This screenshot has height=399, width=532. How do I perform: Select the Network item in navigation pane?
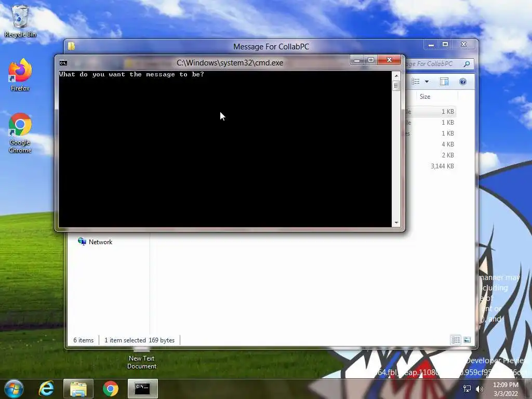[x=96, y=242]
